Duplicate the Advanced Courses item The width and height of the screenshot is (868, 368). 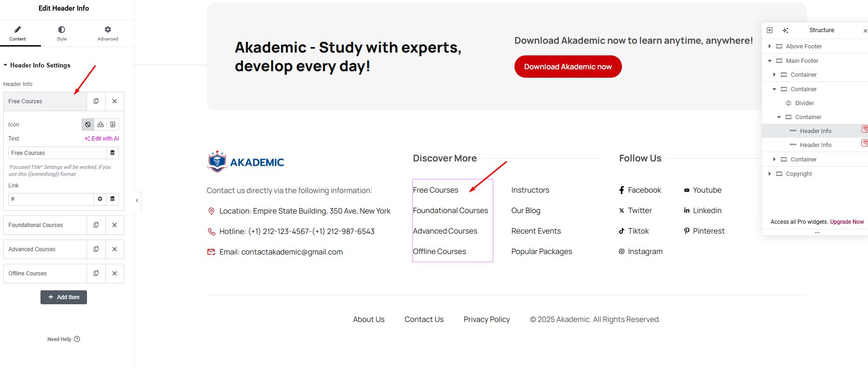point(96,249)
